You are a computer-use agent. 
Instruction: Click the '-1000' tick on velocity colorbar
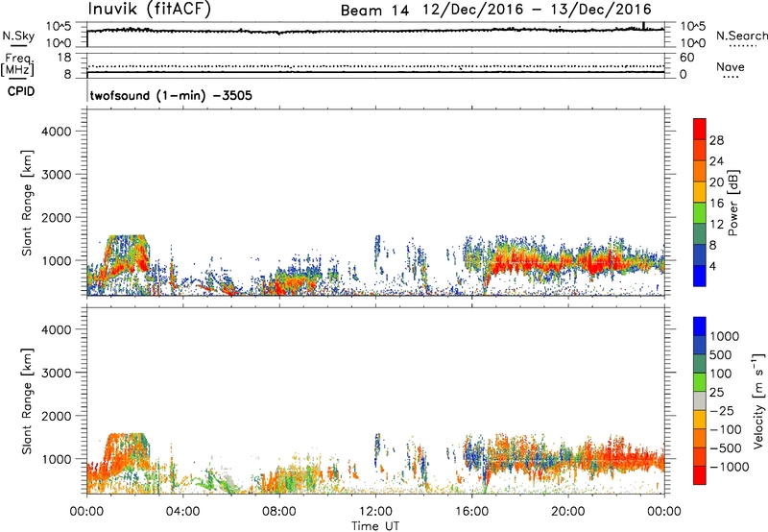point(729,467)
